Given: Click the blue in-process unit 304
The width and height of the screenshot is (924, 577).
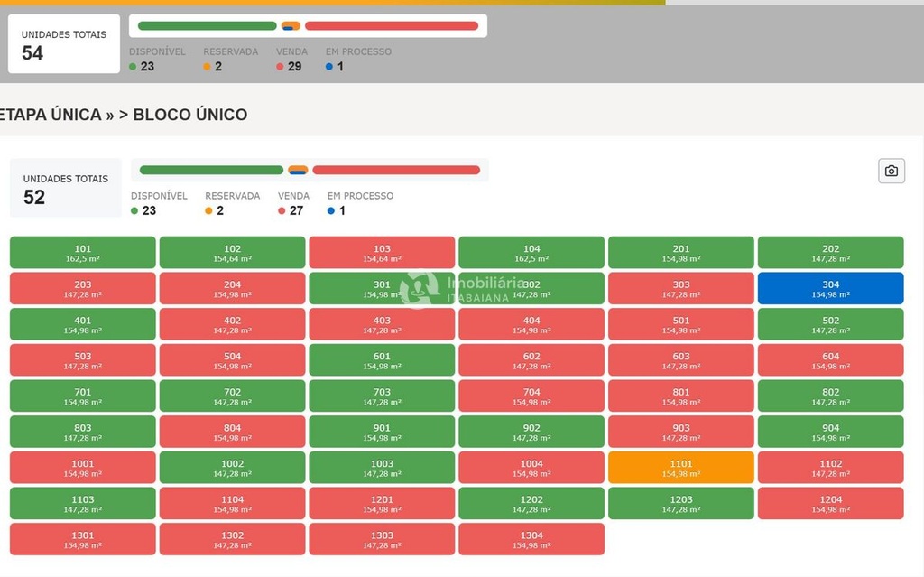Looking at the screenshot, I should coord(831,289).
